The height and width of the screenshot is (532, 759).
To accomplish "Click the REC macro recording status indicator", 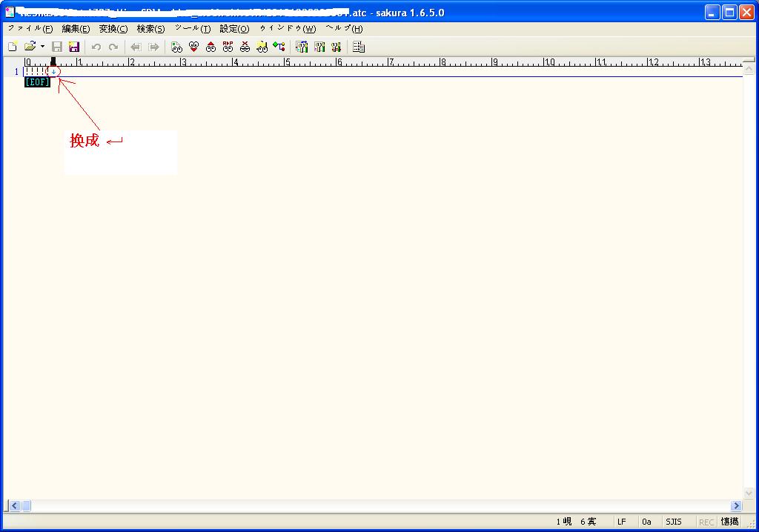I will (x=706, y=522).
